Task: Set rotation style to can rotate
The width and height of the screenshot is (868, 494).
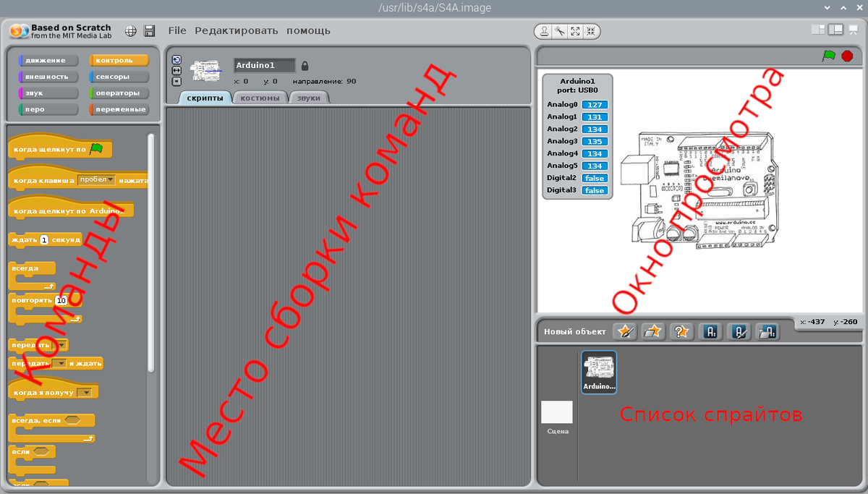Action: coord(176,60)
